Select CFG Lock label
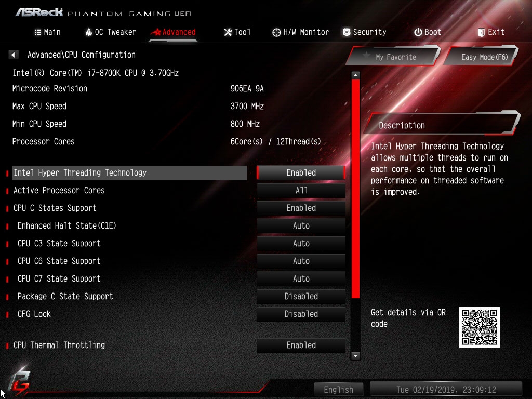The image size is (532, 399). coord(34,314)
